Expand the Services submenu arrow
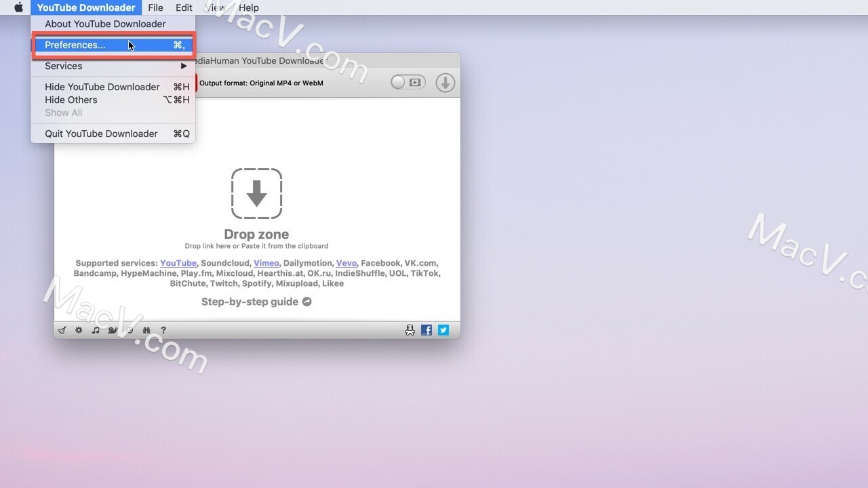Screen dimensions: 868x488 click(x=184, y=66)
